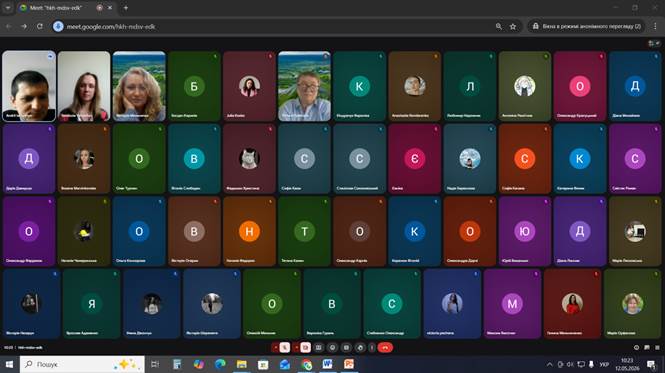The height and width of the screenshot is (373, 665).
Task: Open the Windows Start menu
Action: tap(9, 364)
